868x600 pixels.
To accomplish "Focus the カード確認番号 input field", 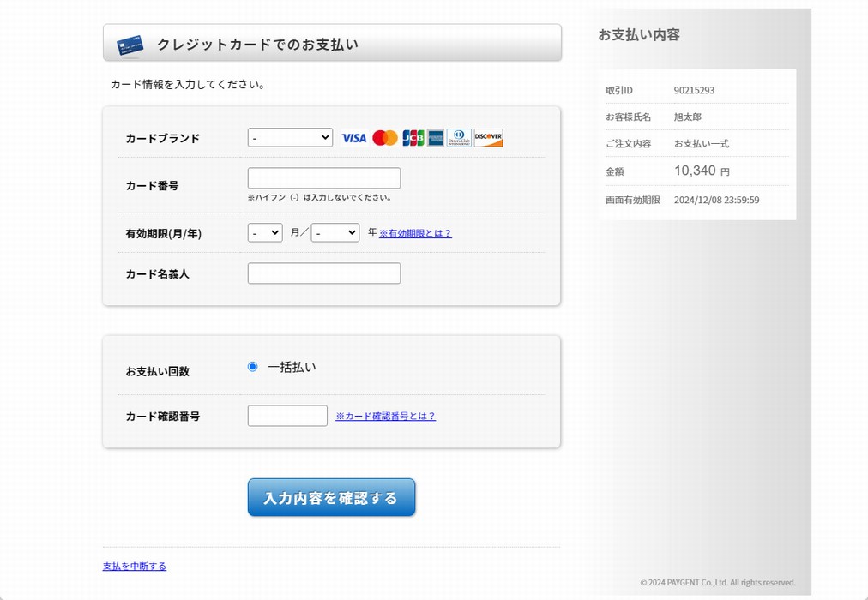I will [x=287, y=416].
